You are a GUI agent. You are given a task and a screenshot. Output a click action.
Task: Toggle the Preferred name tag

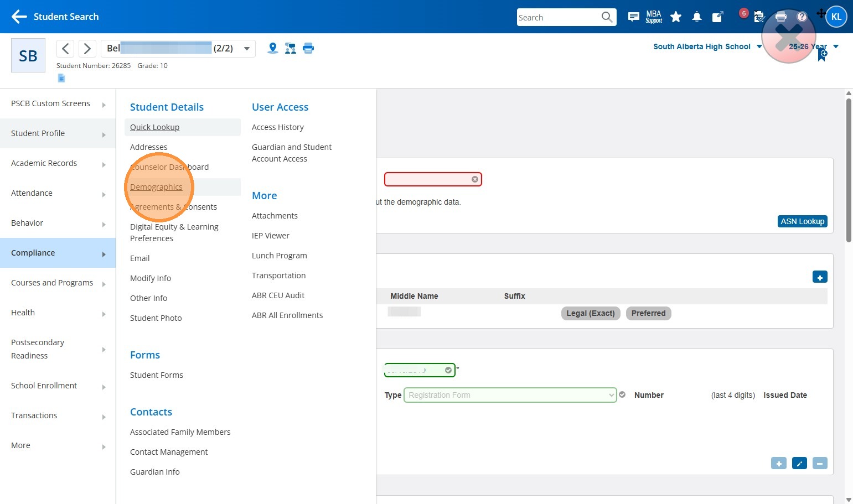tap(648, 313)
